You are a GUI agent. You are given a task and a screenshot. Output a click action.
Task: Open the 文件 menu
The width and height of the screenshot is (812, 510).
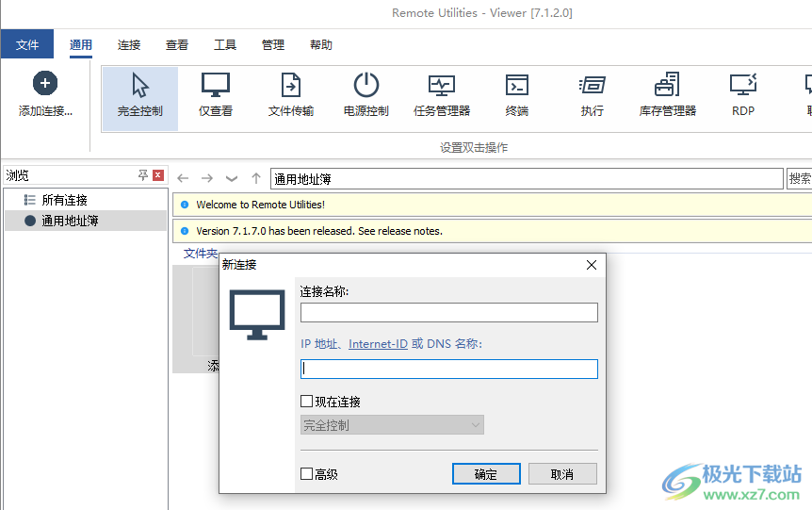click(x=27, y=44)
